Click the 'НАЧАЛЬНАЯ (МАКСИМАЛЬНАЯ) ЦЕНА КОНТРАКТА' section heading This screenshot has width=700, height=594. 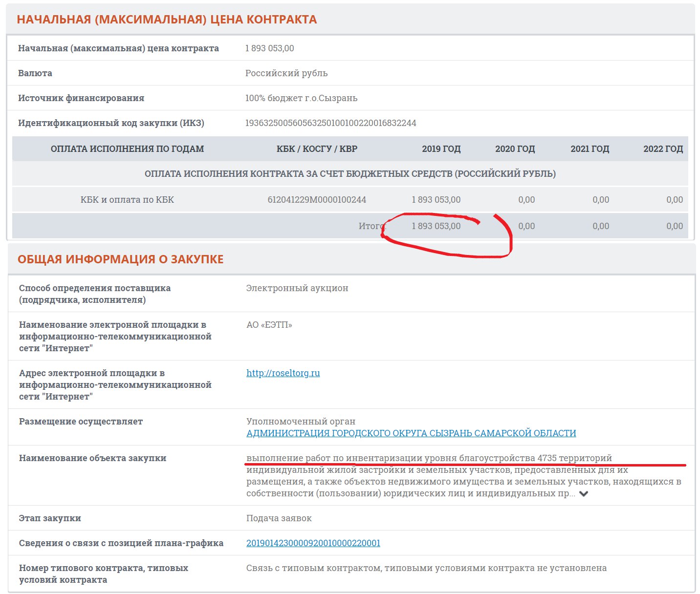pyautogui.click(x=167, y=20)
